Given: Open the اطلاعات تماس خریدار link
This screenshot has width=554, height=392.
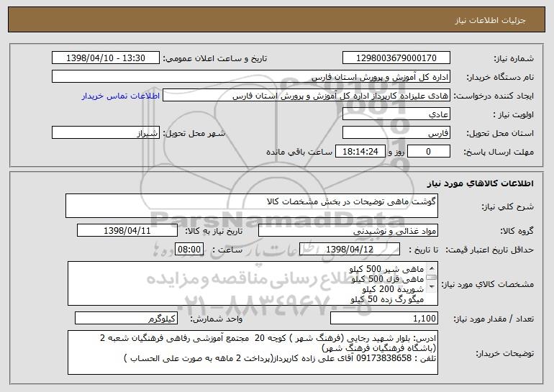Looking at the screenshot, I should [x=121, y=96].
